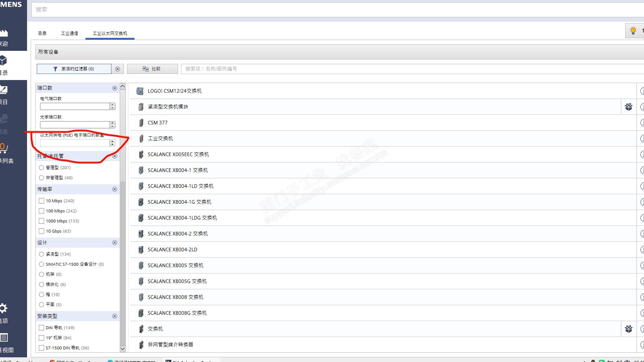
Task: Check the 10 Mbps filter checkbox
Action: tap(41, 201)
